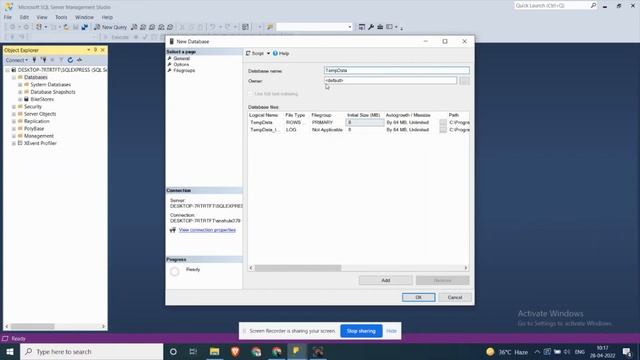Screen dimensions: 640x360
Task: Click the Initial Size cell for TempData row
Action: [365, 122]
